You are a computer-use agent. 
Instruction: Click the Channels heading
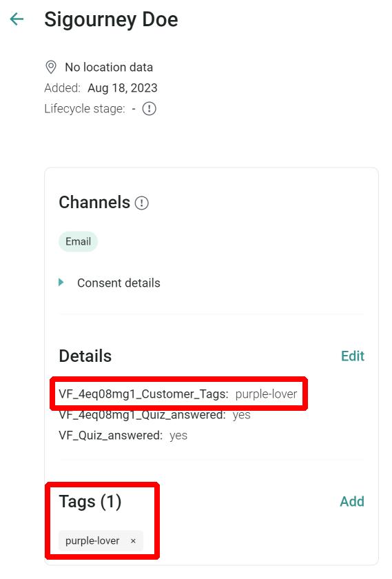(94, 203)
